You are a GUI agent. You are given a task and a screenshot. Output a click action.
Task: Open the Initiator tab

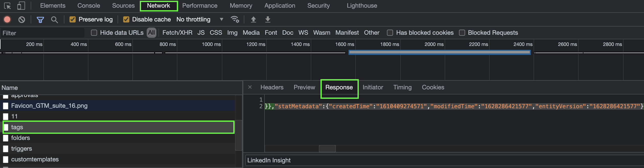pos(373,87)
